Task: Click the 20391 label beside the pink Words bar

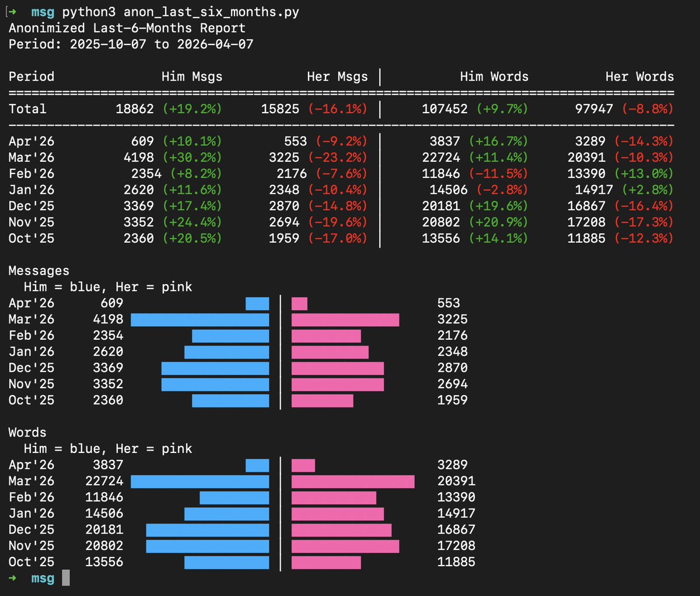Action: pos(456,481)
